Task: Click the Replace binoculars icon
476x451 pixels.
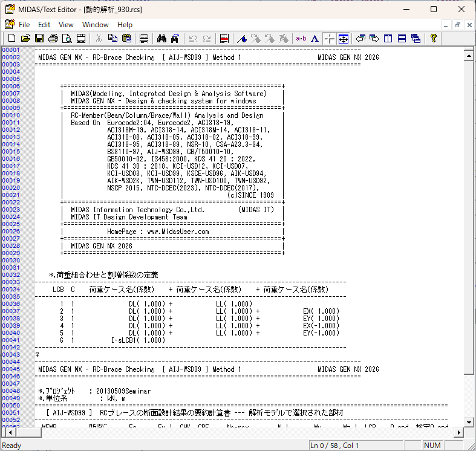Action: click(175, 39)
